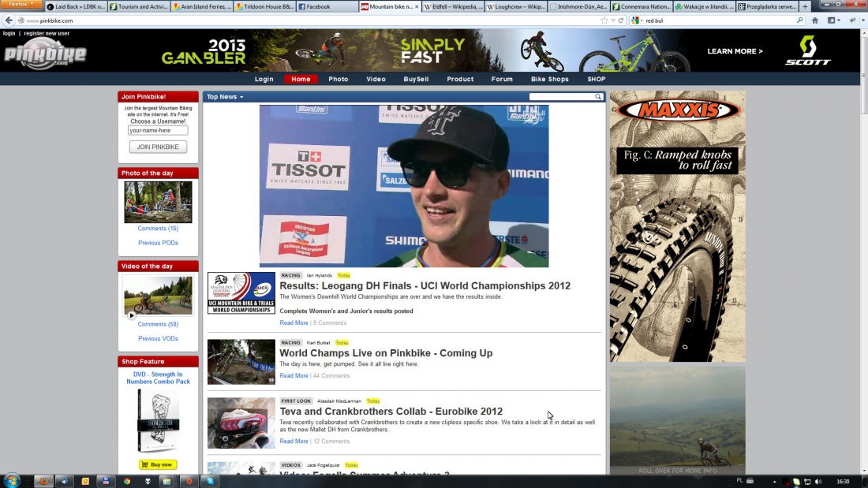
Task: Select the Home nav item
Action: 301,79
